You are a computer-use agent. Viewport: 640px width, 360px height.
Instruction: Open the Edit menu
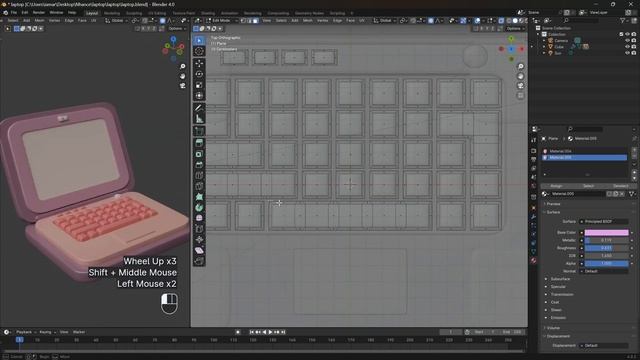(x=25, y=13)
